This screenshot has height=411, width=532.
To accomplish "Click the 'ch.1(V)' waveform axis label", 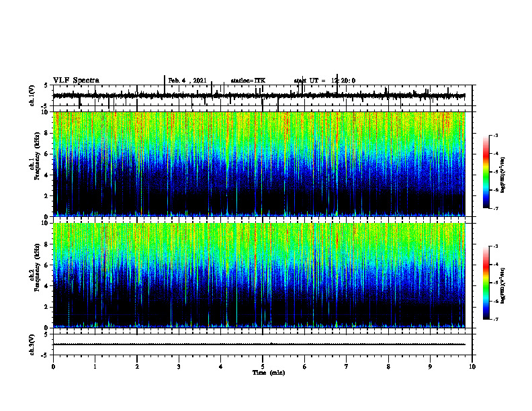I will [x=32, y=95].
